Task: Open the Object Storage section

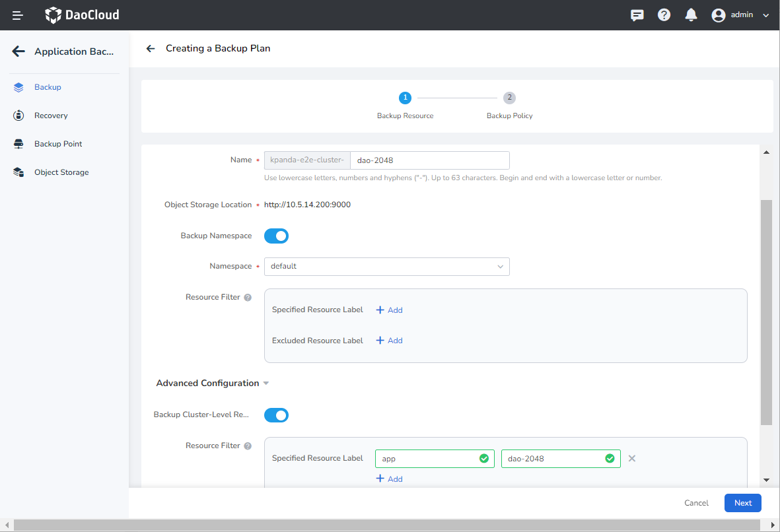Action: pyautogui.click(x=61, y=172)
